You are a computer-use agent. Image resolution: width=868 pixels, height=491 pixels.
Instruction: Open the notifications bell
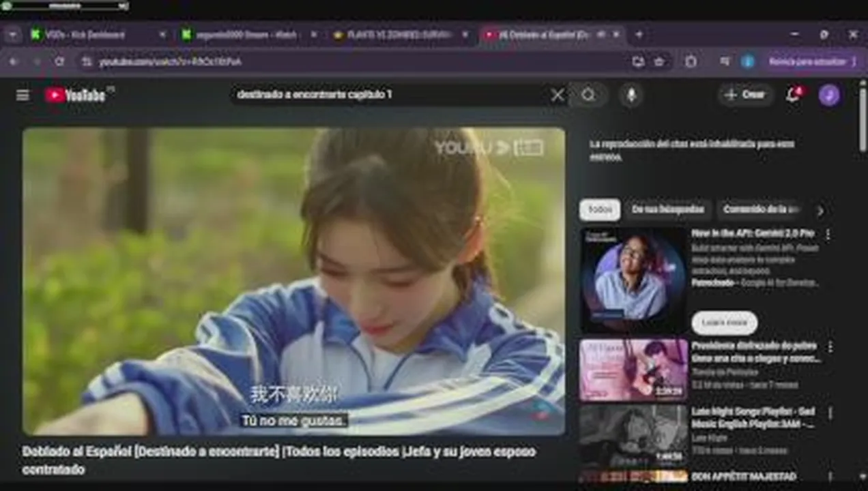(793, 95)
